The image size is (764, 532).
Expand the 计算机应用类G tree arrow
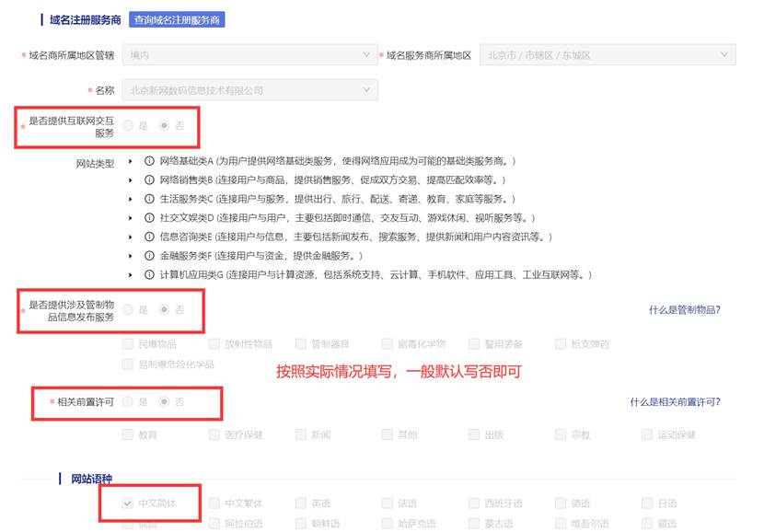pos(130,275)
